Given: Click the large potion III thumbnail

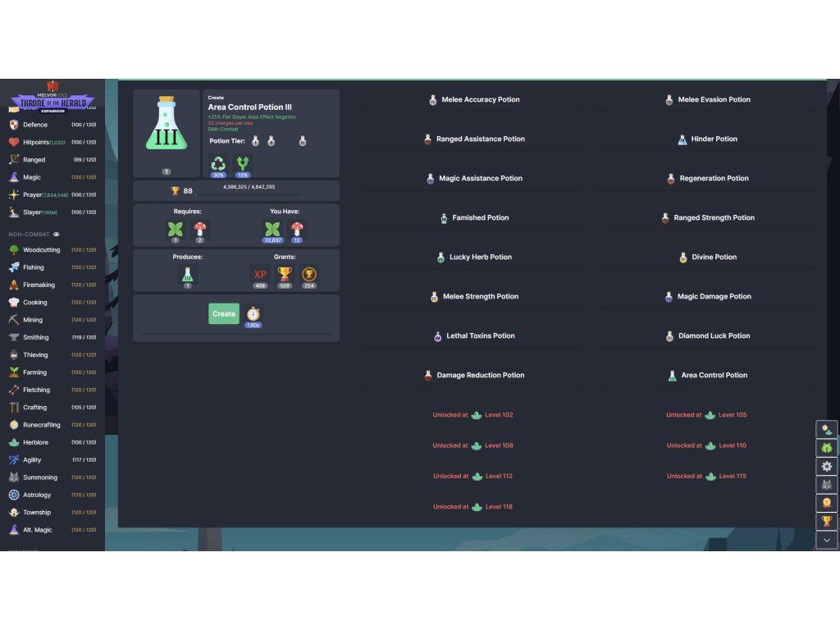Looking at the screenshot, I should (x=167, y=125).
